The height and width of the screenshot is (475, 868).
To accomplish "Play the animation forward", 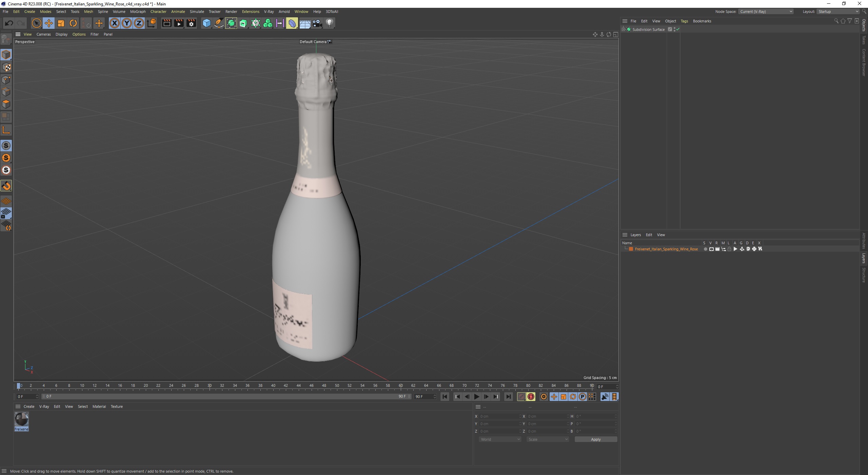I will click(476, 397).
